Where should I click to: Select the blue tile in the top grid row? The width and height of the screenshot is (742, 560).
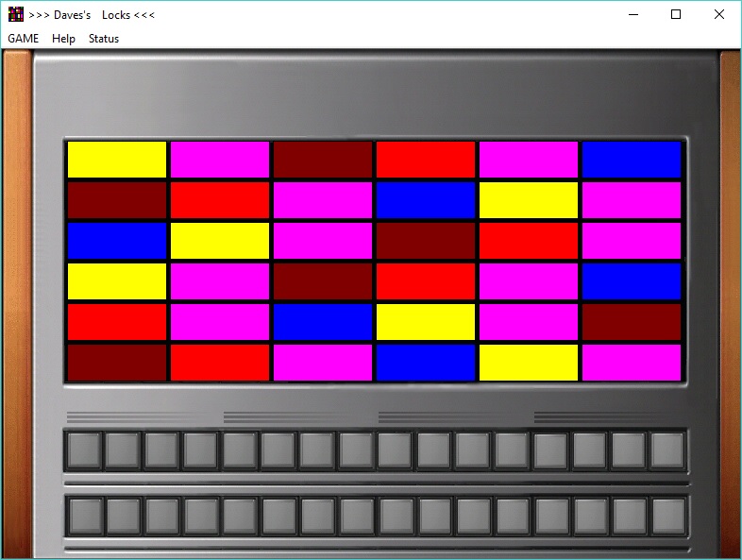pyautogui.click(x=632, y=160)
